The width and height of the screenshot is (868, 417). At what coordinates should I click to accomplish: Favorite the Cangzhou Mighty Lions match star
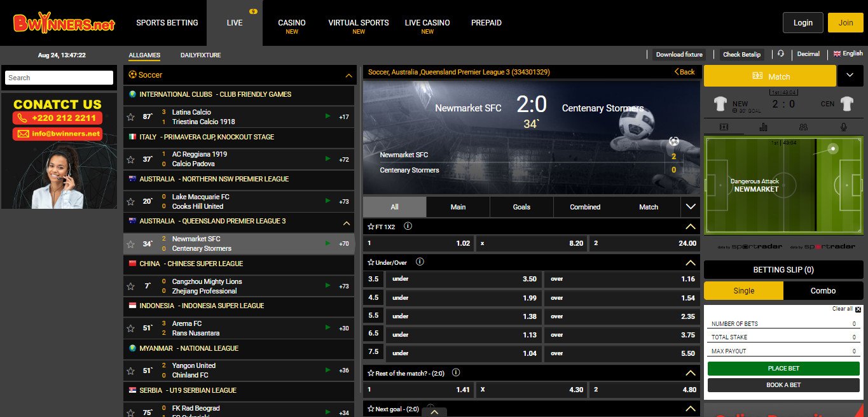coord(130,286)
